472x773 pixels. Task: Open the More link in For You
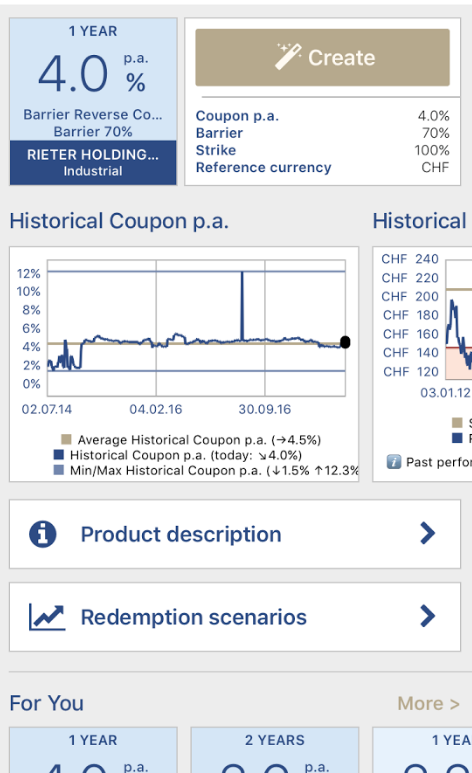point(428,703)
